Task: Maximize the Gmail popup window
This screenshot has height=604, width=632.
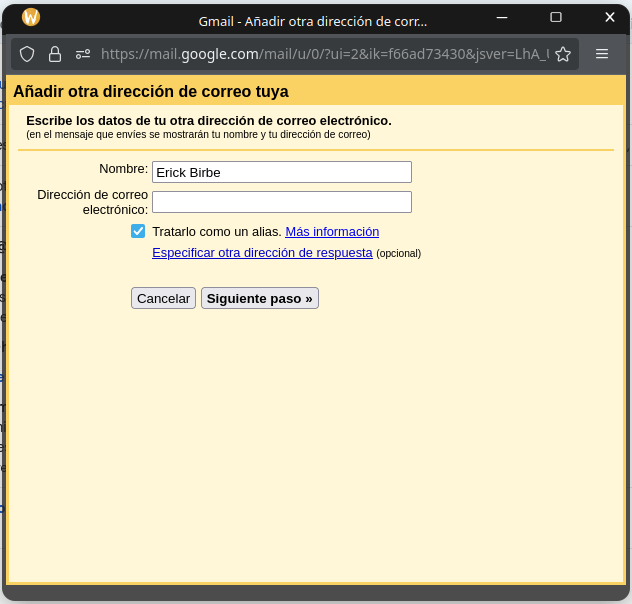Action: (x=556, y=17)
